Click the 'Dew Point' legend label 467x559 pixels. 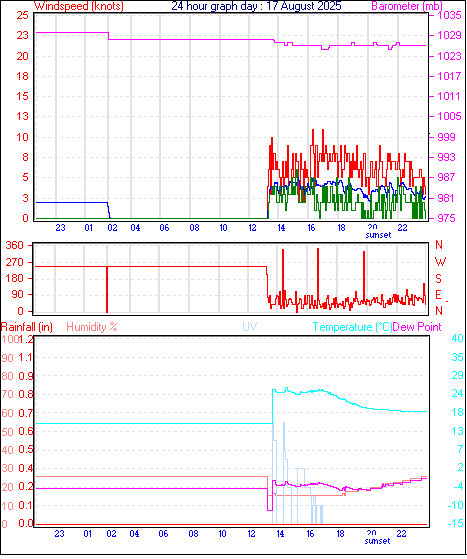[x=417, y=327]
